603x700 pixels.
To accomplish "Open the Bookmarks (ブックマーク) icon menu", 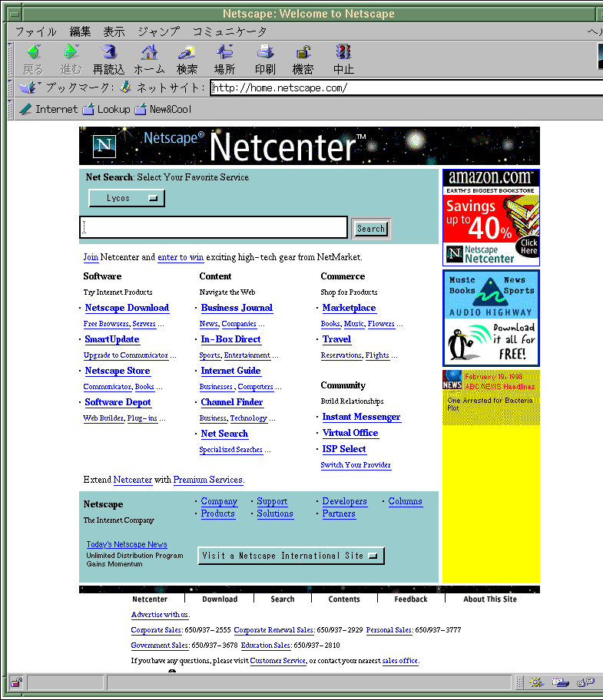I will point(30,87).
